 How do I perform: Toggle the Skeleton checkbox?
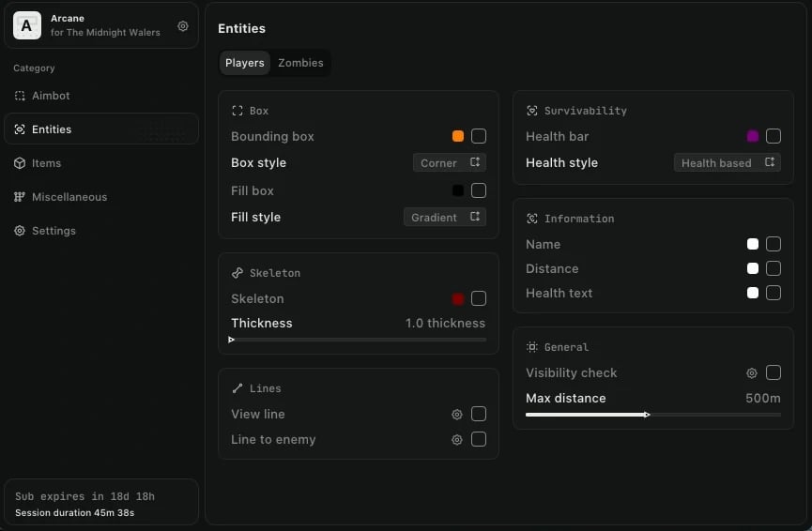point(479,298)
